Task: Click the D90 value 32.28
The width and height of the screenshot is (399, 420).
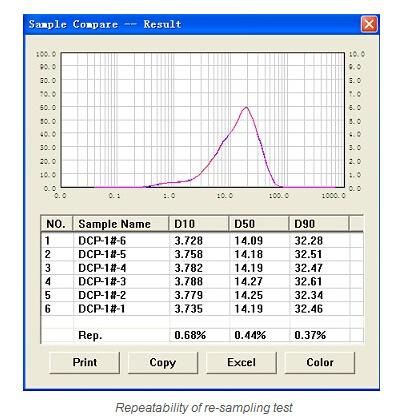Action: 308,241
